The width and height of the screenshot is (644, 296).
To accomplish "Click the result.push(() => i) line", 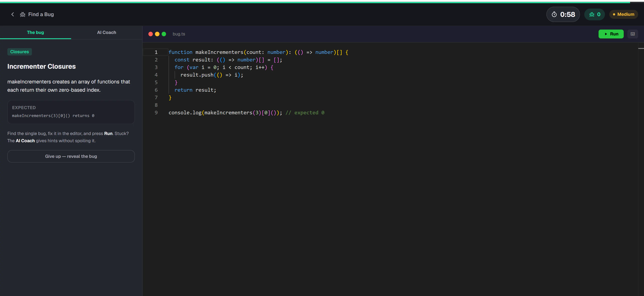I will click(211, 75).
